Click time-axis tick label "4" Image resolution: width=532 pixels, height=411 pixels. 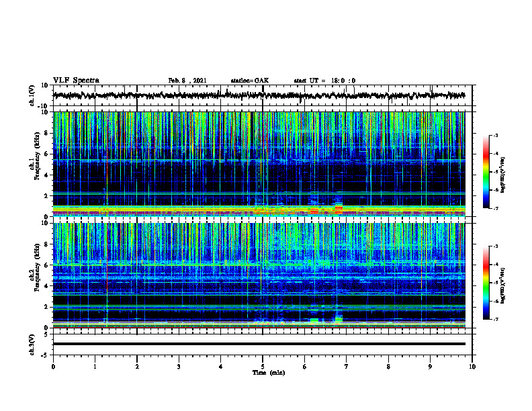(221, 367)
